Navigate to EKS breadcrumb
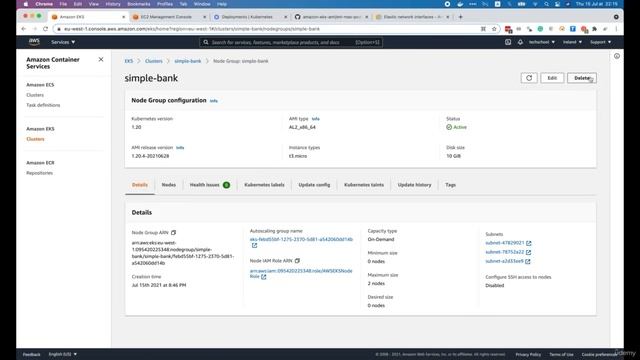Viewport: 640px width, 360px height. point(129,61)
